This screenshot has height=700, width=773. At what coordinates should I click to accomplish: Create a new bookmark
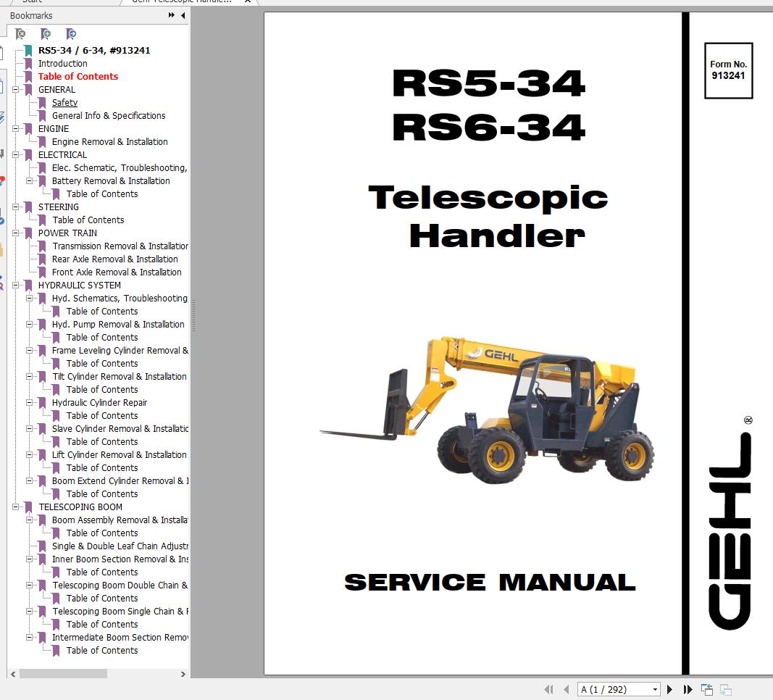coord(45,34)
